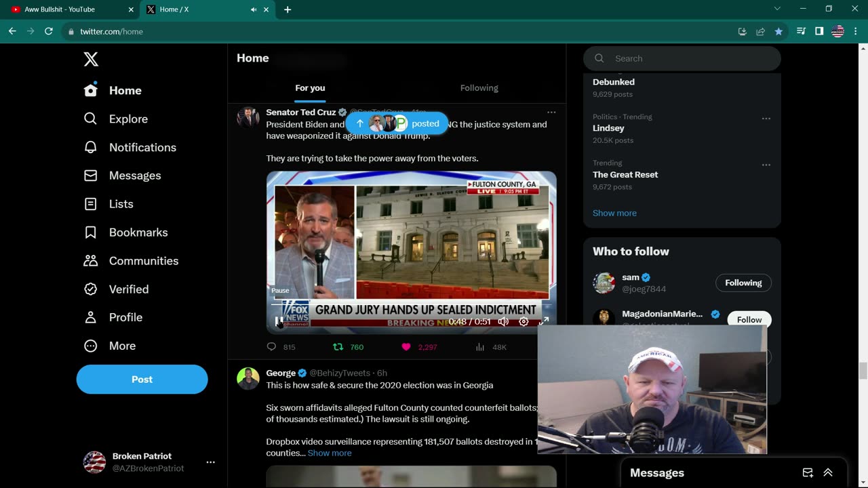Switch to the For you tab

point(310,88)
